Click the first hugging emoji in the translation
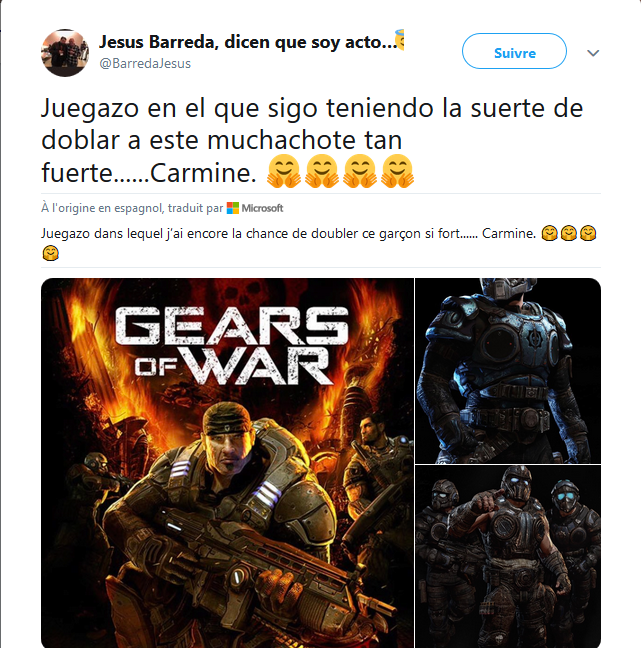Image resolution: width=641 pixels, height=648 pixels. tap(550, 233)
